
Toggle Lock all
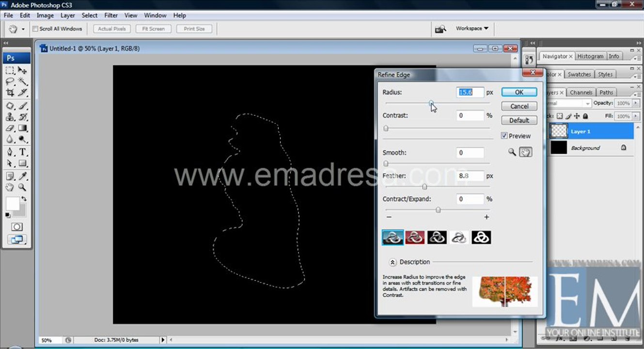[585, 116]
